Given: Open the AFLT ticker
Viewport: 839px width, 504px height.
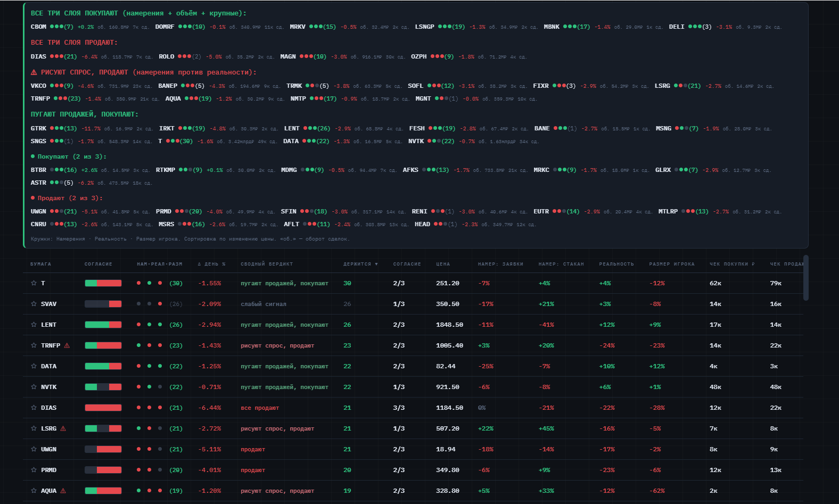Looking at the screenshot, I should coord(291,224).
